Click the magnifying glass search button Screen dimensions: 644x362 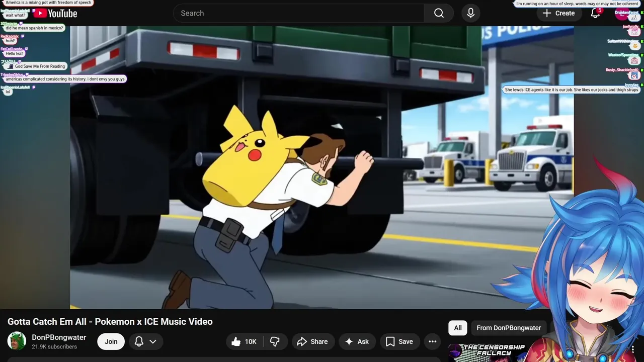439,13
